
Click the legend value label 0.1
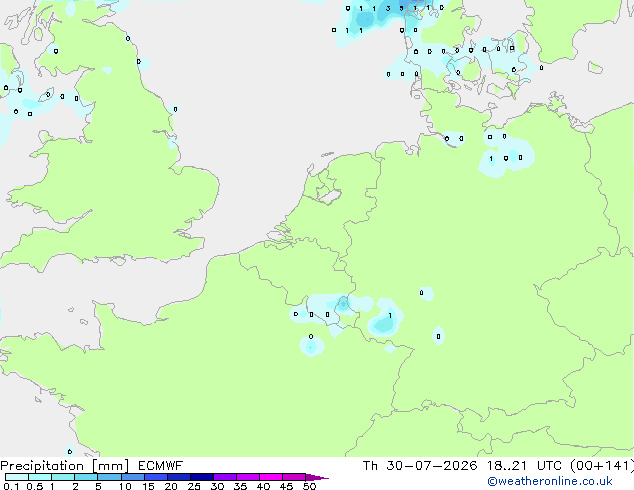11,486
